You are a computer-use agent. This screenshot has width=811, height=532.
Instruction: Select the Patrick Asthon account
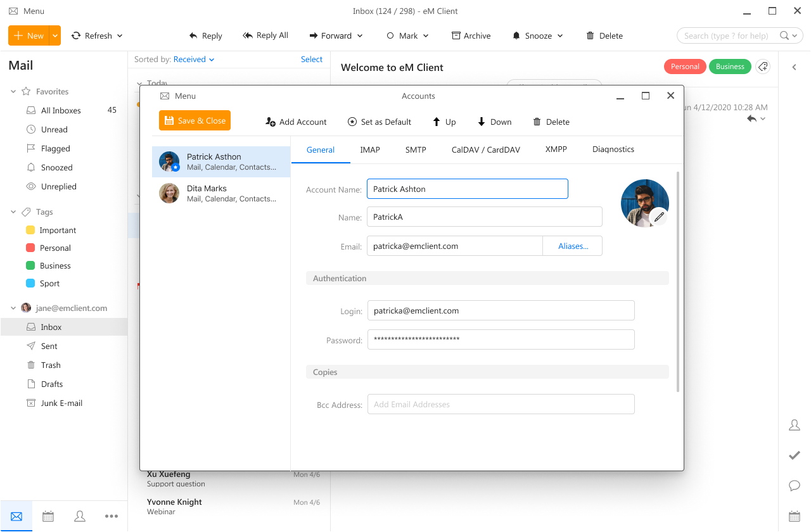221,161
